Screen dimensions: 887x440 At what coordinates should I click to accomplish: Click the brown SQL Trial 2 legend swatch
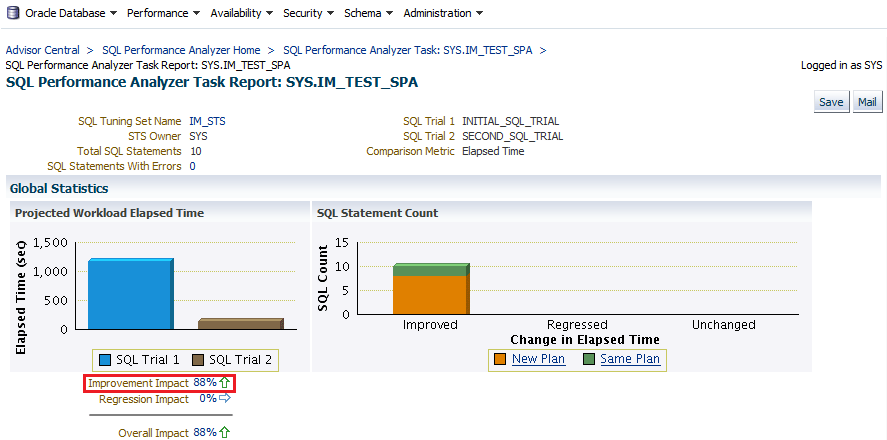(x=198, y=360)
